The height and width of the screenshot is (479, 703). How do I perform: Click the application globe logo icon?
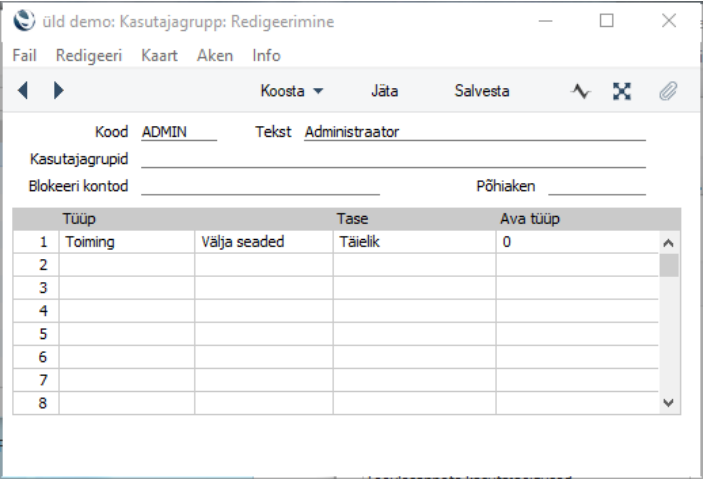[24, 21]
